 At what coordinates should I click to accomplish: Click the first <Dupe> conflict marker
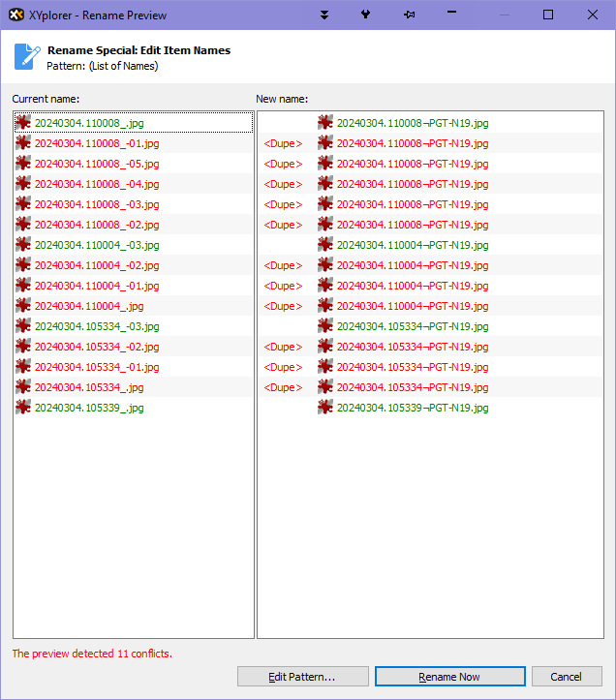pos(283,143)
